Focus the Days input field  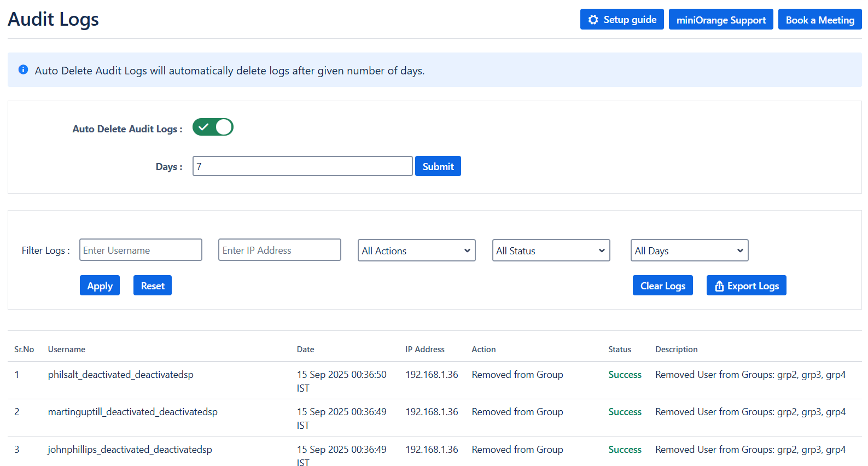coord(302,166)
